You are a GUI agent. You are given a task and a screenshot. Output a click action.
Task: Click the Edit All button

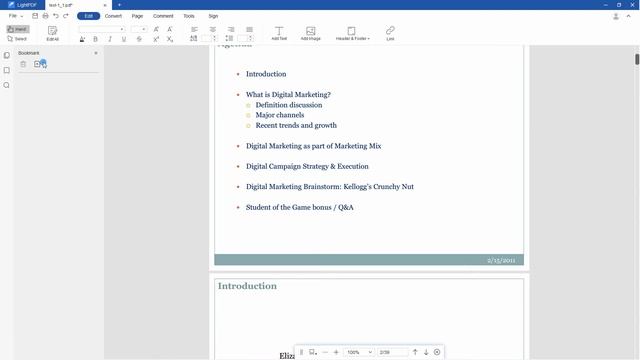53,33
